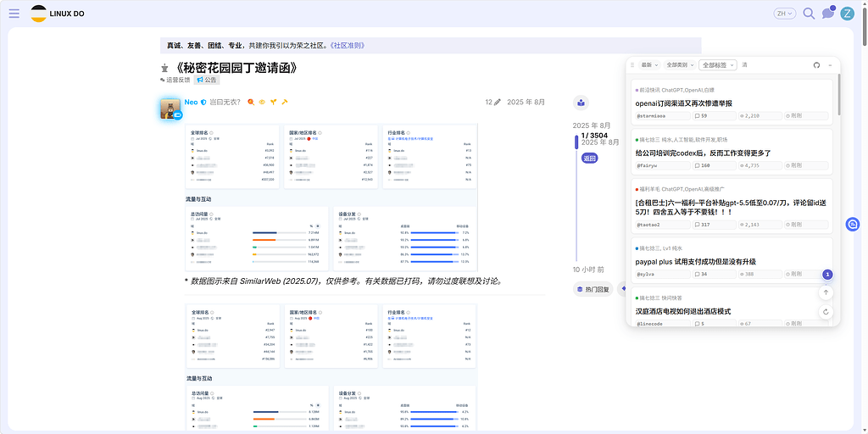Open topic 给公司培训完codex后，反而工作变得更多了

pyautogui.click(x=703, y=153)
